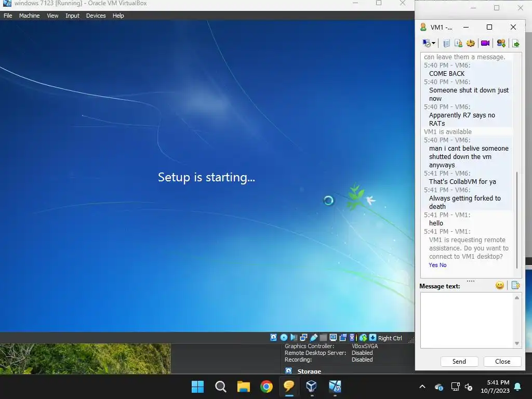Add users to conversation icon

tap(501, 43)
